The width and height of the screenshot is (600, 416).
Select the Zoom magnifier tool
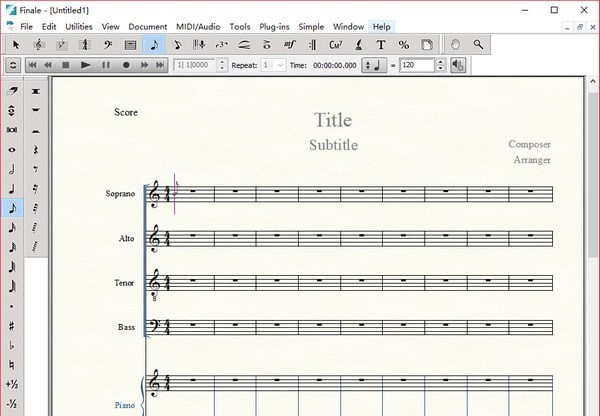[x=479, y=45]
